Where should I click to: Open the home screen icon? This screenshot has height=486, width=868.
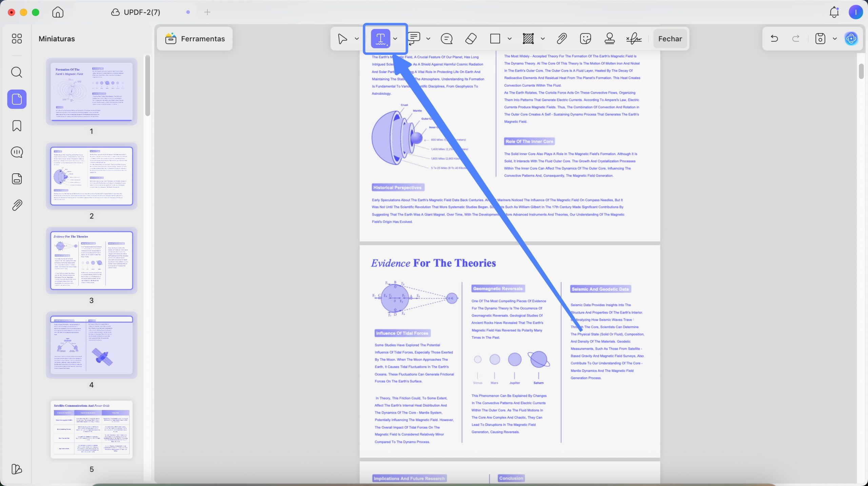point(58,12)
